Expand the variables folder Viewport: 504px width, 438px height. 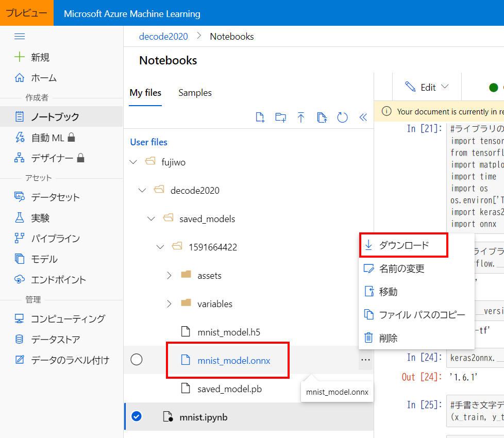(x=169, y=304)
